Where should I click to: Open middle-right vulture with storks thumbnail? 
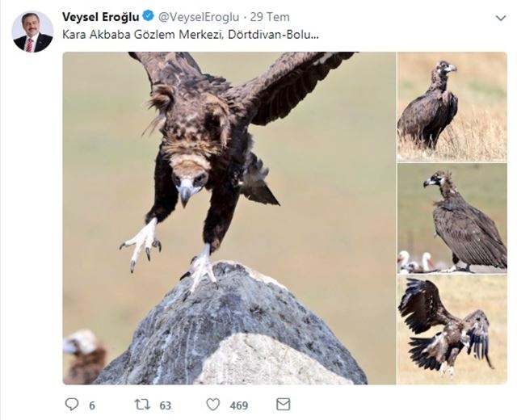pos(452,219)
